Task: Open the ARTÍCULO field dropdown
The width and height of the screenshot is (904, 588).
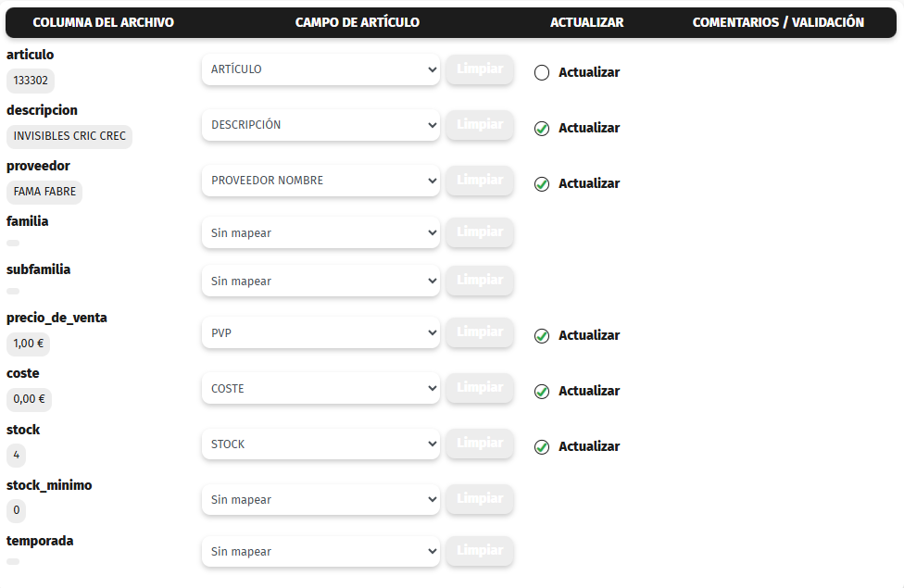Action: pyautogui.click(x=320, y=69)
